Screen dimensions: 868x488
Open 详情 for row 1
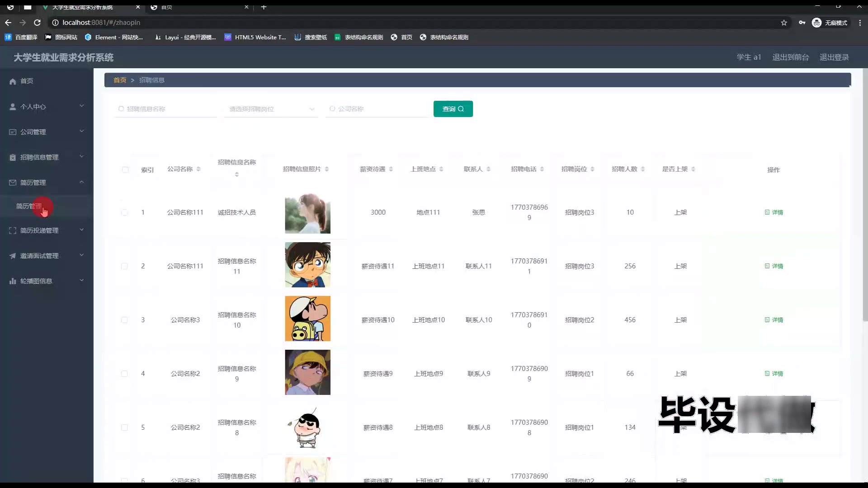point(774,212)
